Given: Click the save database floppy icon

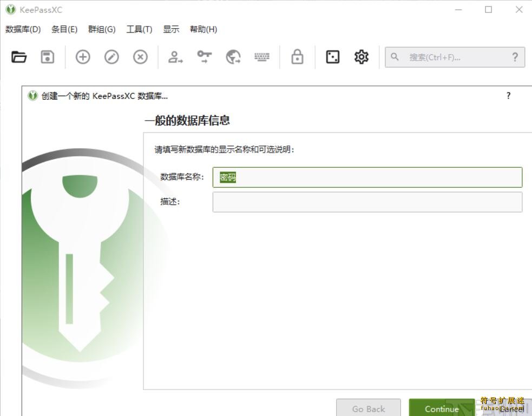Looking at the screenshot, I should (48, 57).
